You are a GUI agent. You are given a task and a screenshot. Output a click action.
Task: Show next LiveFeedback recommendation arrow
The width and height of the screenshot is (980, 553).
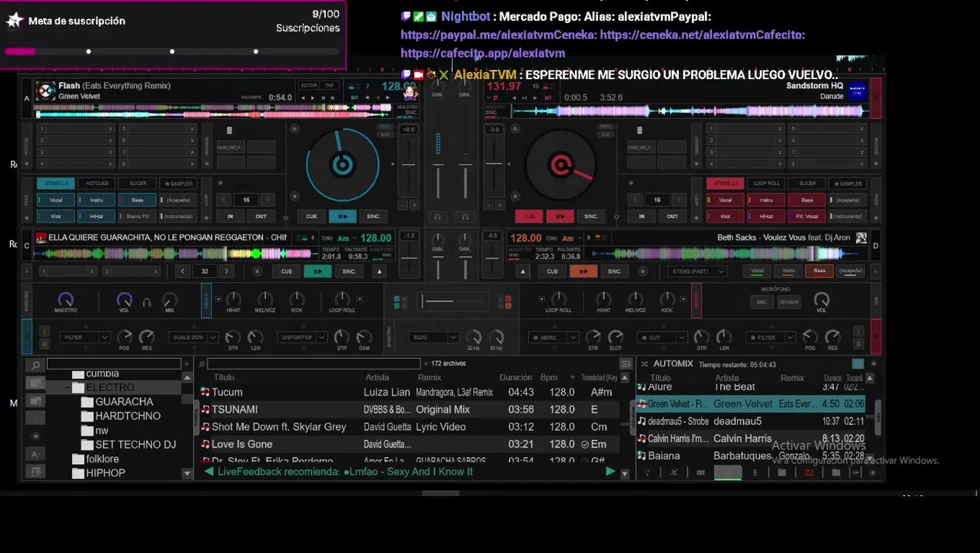point(610,472)
